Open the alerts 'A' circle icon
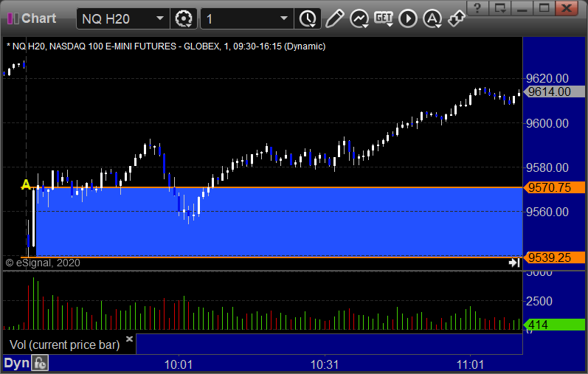Image resolution: width=588 pixels, height=374 pixels. 432,18
